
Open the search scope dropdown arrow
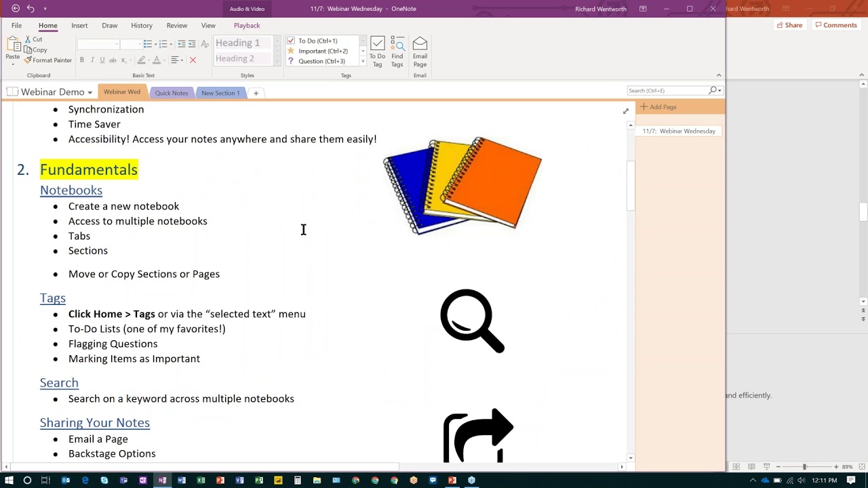pos(719,91)
